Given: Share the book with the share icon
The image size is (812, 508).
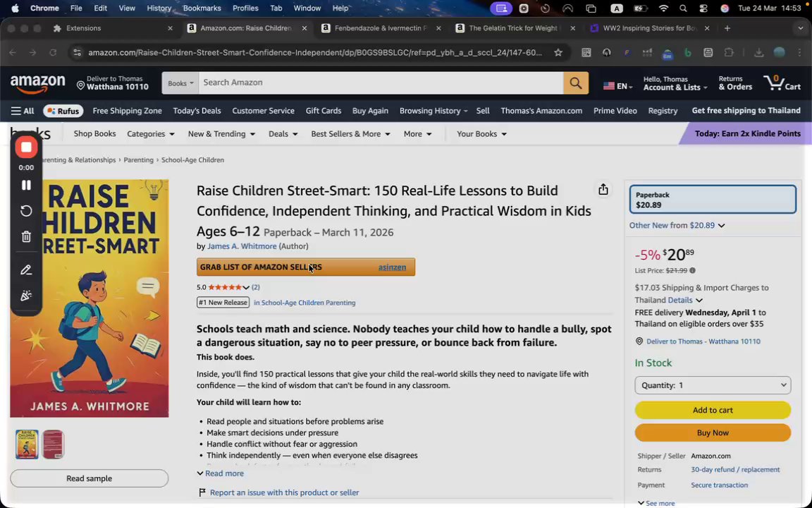Looking at the screenshot, I should (603, 190).
